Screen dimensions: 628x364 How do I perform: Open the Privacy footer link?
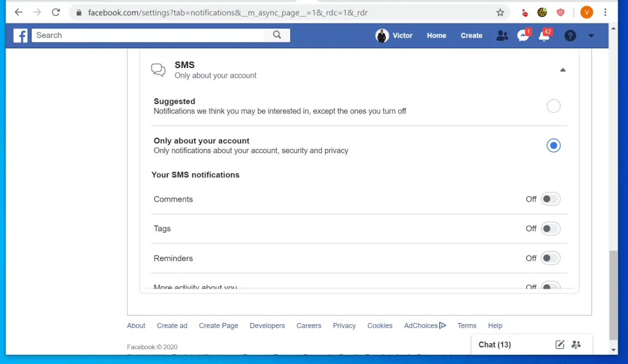click(344, 325)
